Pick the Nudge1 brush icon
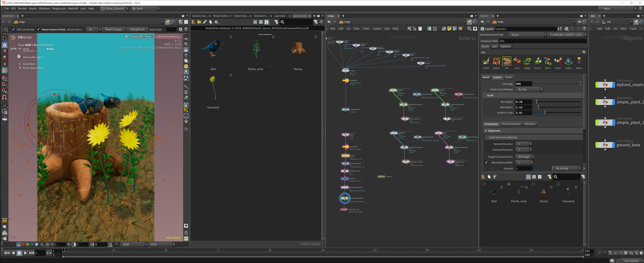Image resolution: width=644 pixels, height=263 pixels. pos(527,61)
